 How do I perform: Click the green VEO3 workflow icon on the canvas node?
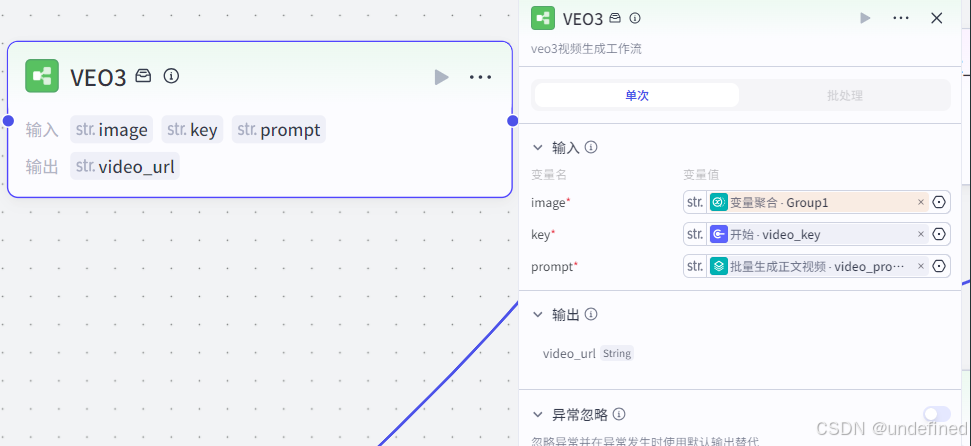point(42,76)
